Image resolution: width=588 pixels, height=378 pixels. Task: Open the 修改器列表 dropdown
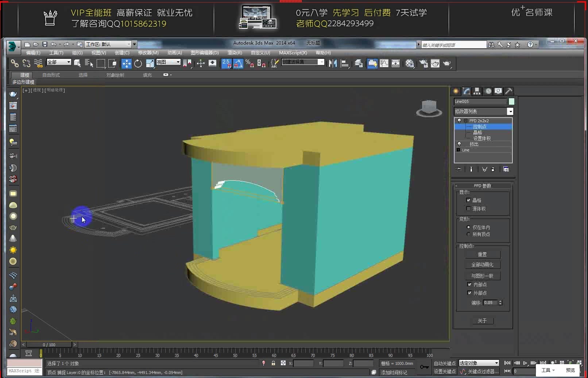pos(510,112)
